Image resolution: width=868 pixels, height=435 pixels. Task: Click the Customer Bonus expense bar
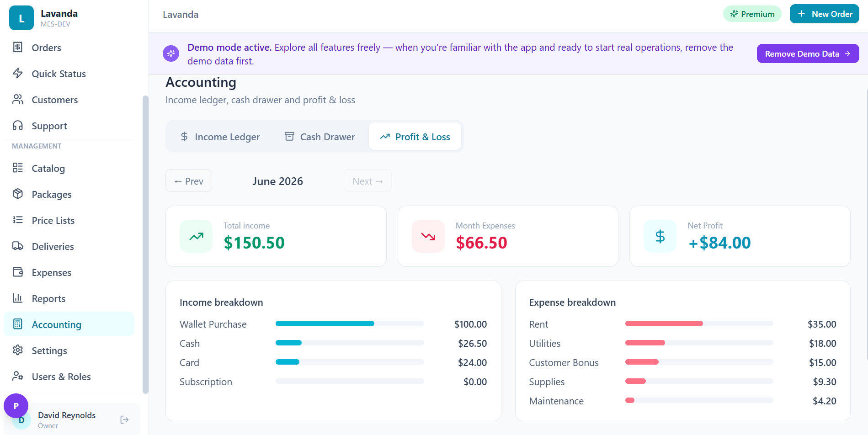[699, 362]
